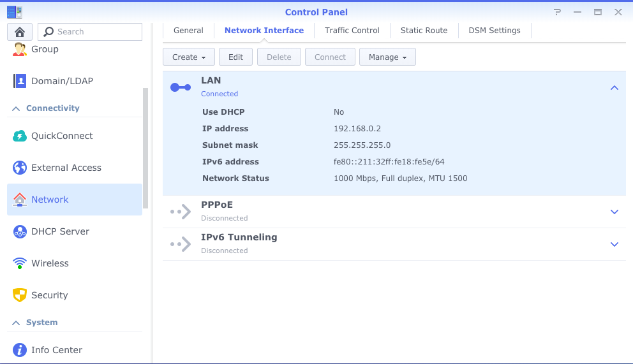Click the home icon button

click(x=19, y=32)
